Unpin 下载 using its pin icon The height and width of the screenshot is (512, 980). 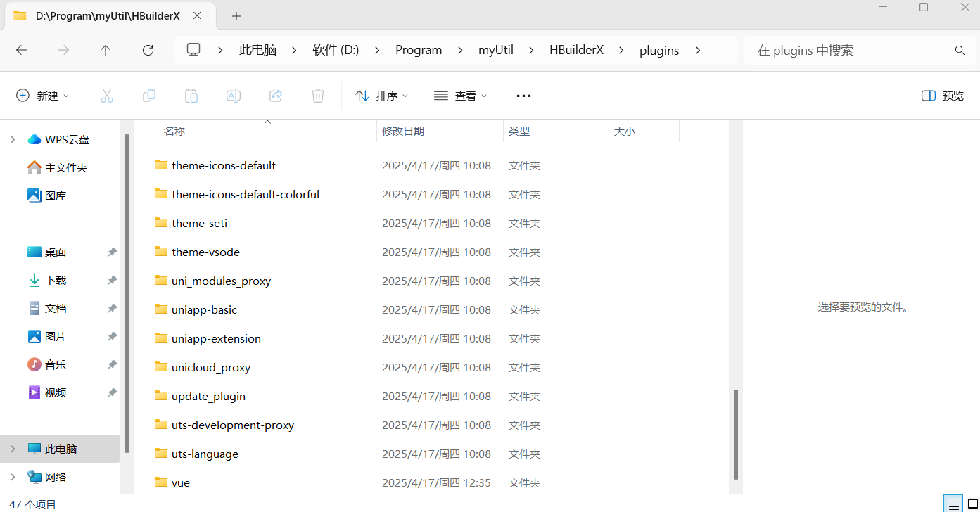(x=112, y=280)
